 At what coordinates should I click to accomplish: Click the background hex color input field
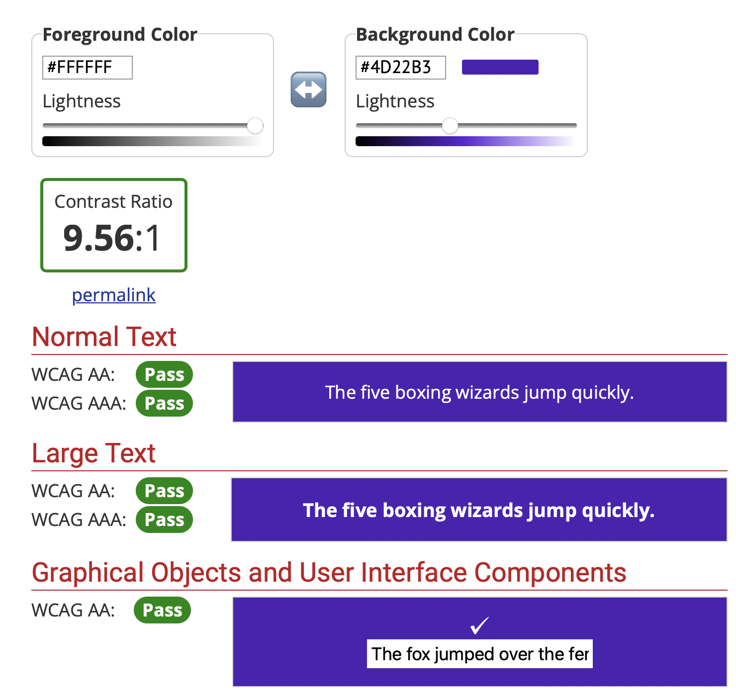click(400, 68)
